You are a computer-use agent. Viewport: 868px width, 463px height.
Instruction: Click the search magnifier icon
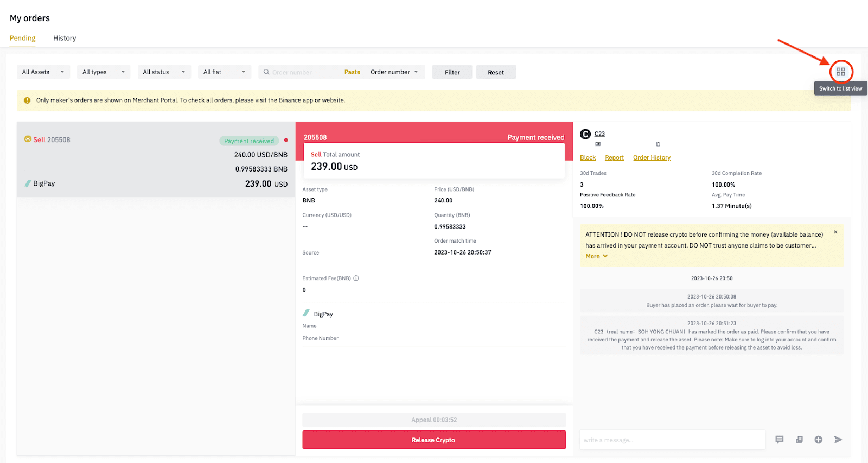pos(266,72)
